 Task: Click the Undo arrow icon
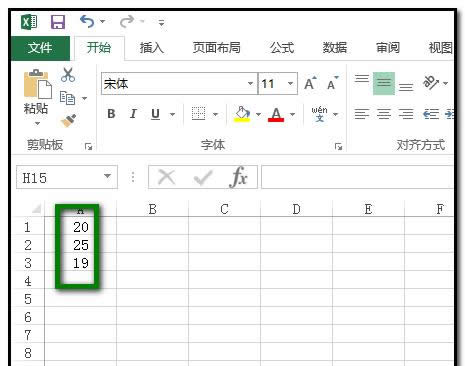[87, 22]
